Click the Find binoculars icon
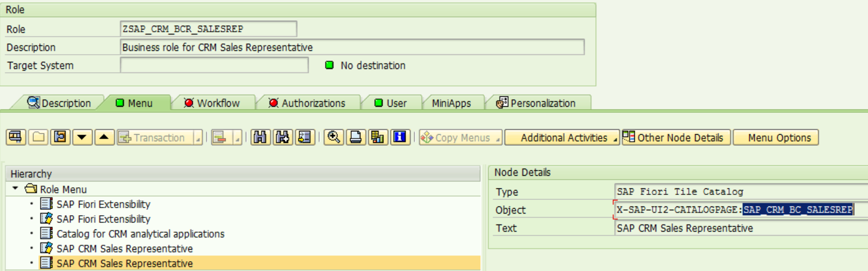 pos(260,137)
